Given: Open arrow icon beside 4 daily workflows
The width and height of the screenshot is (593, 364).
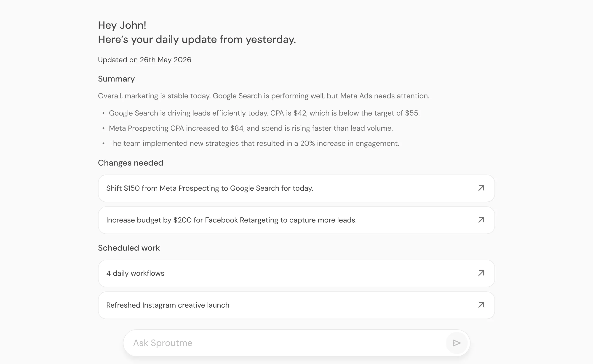Looking at the screenshot, I should 481,273.
